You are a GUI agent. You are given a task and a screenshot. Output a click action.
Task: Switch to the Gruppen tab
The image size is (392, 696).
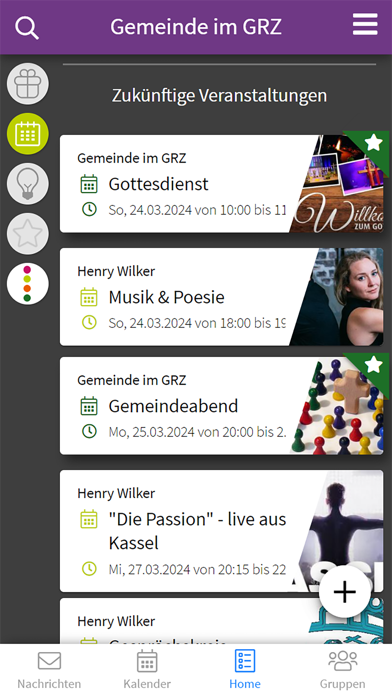[342, 670]
